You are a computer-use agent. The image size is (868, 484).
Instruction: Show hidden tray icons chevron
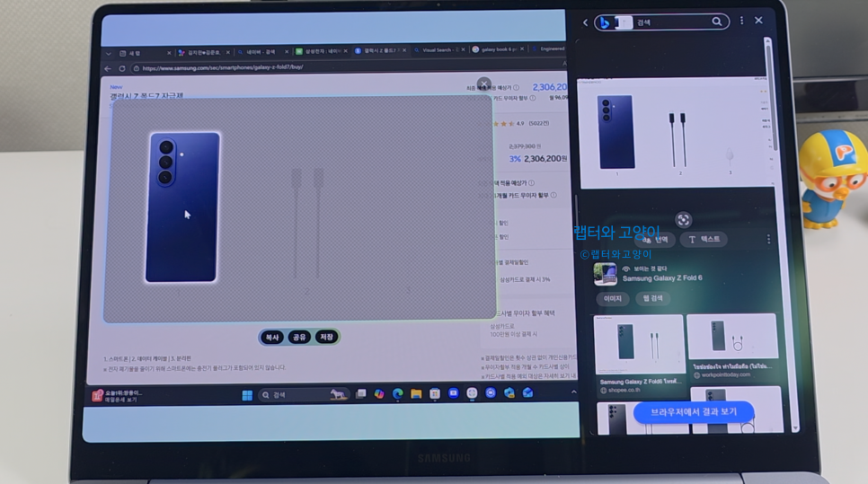(573, 392)
